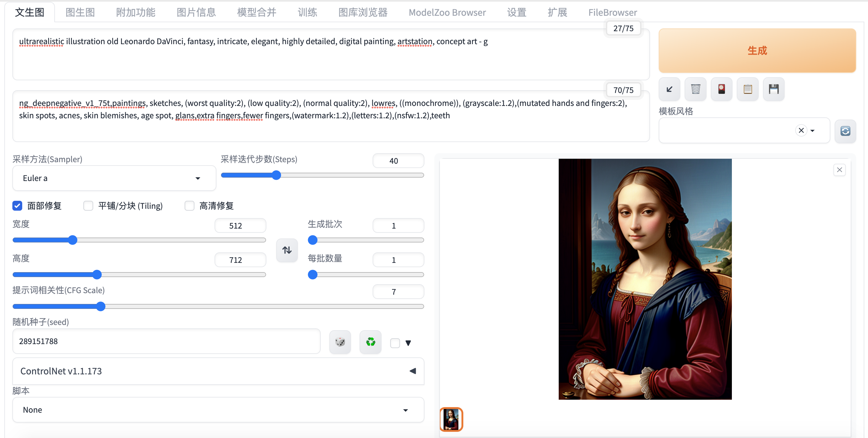Uncheck the 面部修复 checkbox

coord(18,206)
